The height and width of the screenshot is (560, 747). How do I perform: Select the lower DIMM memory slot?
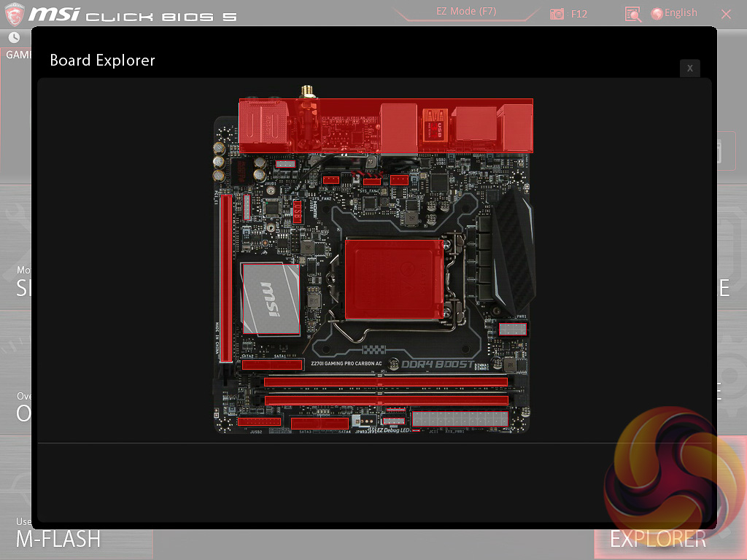tap(387, 400)
